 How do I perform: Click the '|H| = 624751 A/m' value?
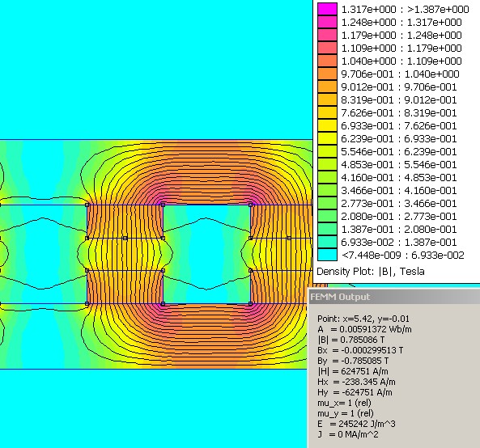(353, 371)
